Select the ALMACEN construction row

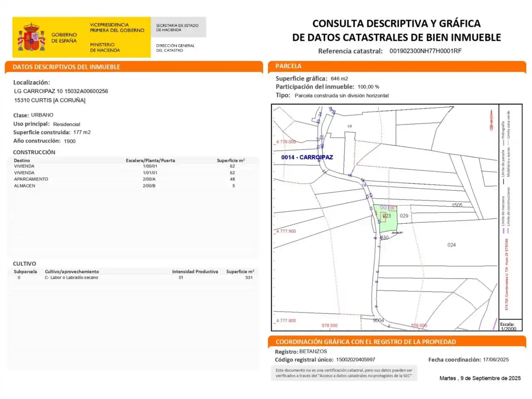[133, 186]
